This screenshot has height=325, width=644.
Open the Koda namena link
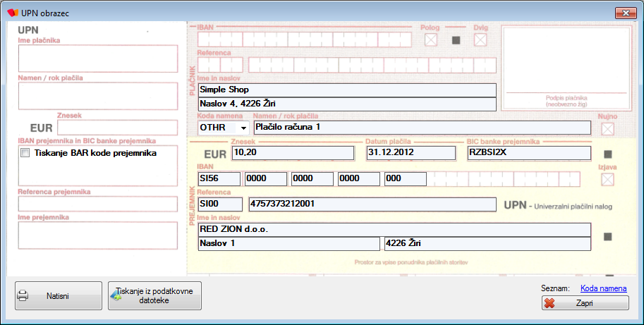(603, 288)
